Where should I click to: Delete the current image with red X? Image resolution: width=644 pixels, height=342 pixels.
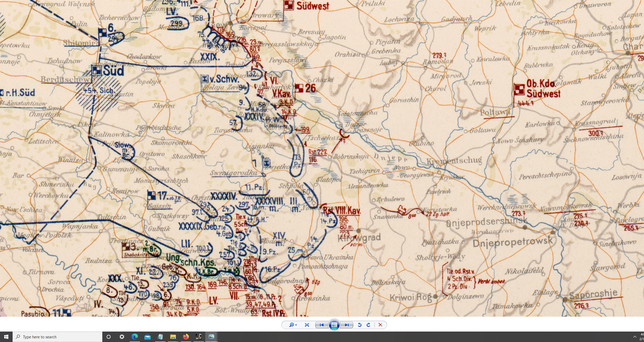pos(380,325)
